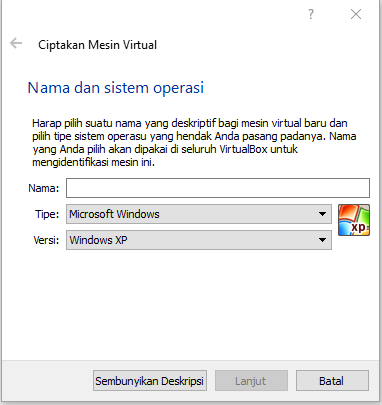
Task: Open the Versi dropdown
Action: tap(199, 240)
